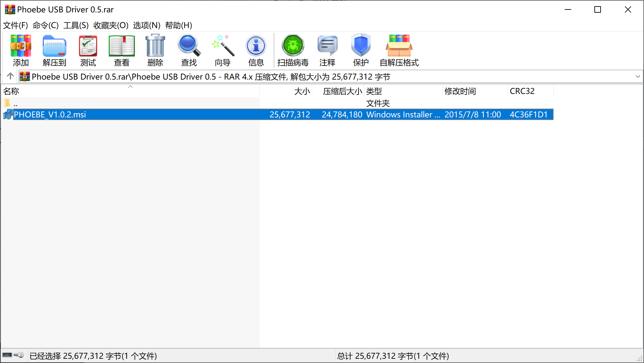Image resolution: width=644 pixels, height=363 pixels.
Task: Click the parent folder icon
Action: (x=7, y=103)
